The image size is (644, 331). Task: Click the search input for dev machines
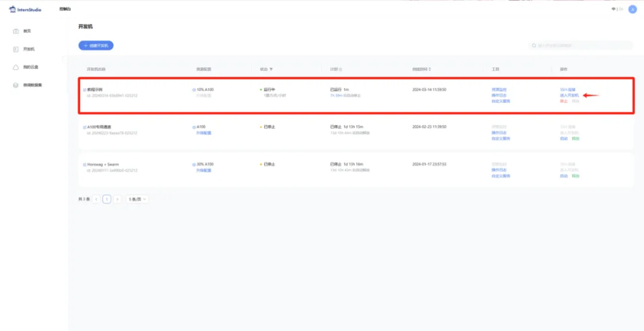click(x=582, y=46)
